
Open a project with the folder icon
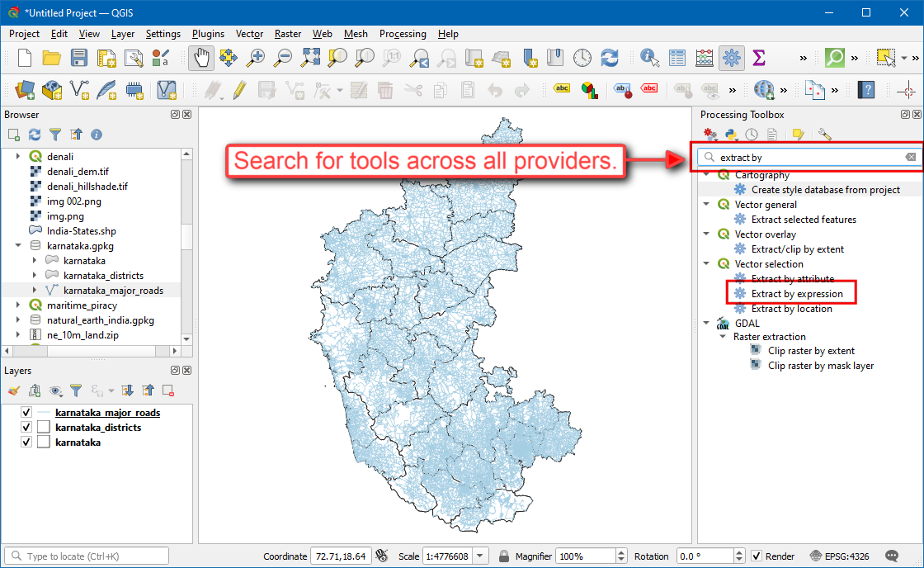click(51, 58)
